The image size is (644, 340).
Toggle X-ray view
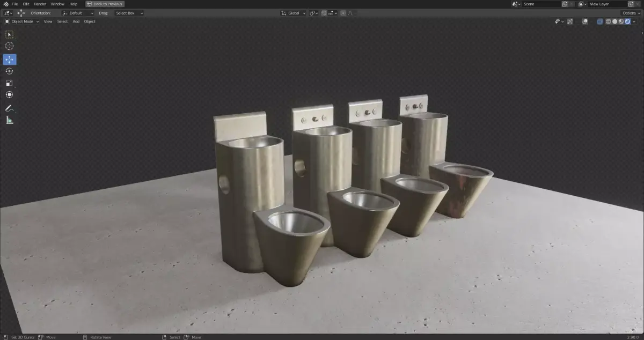[x=599, y=21]
